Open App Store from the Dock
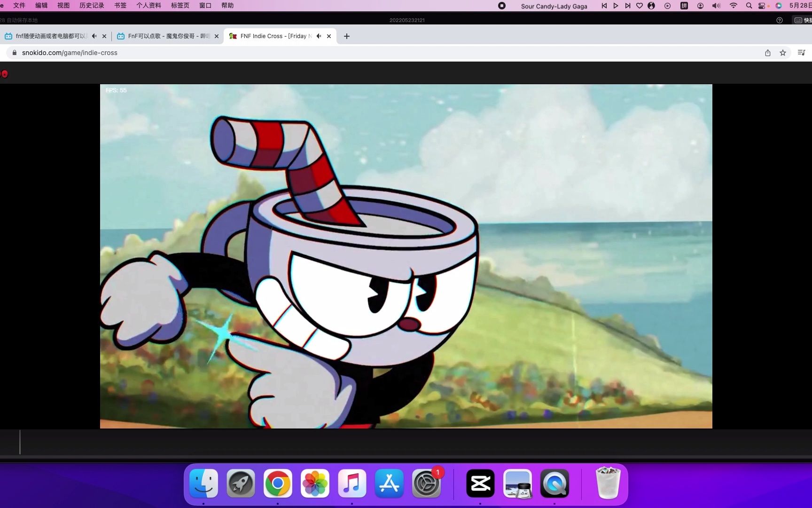This screenshot has height=508, width=812. [x=389, y=483]
